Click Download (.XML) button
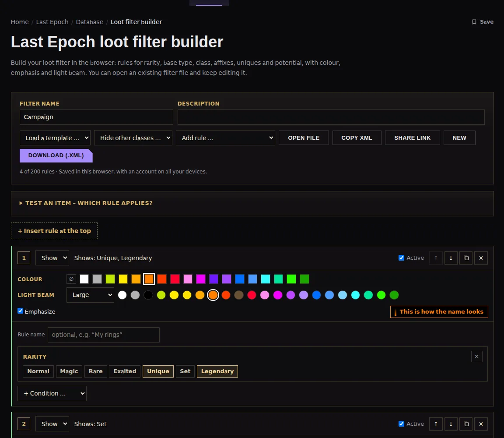504x438 pixels. [x=56, y=155]
